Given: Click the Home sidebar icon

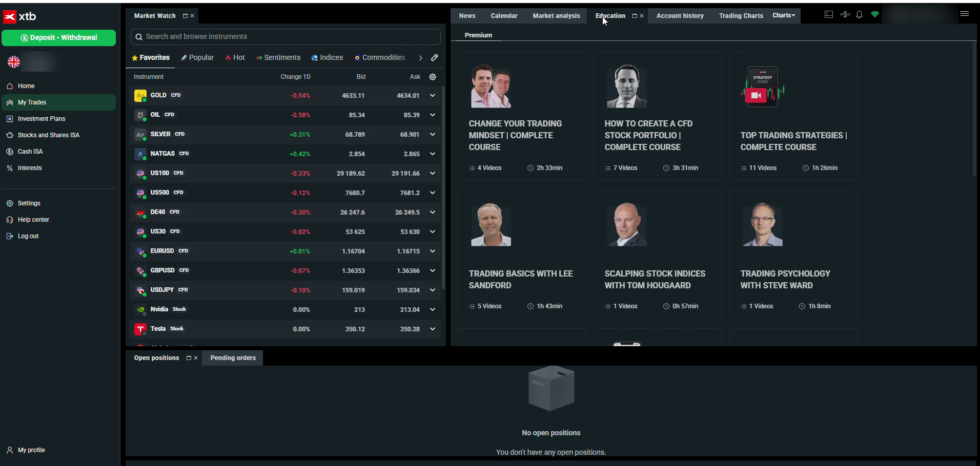Looking at the screenshot, I should [x=10, y=86].
